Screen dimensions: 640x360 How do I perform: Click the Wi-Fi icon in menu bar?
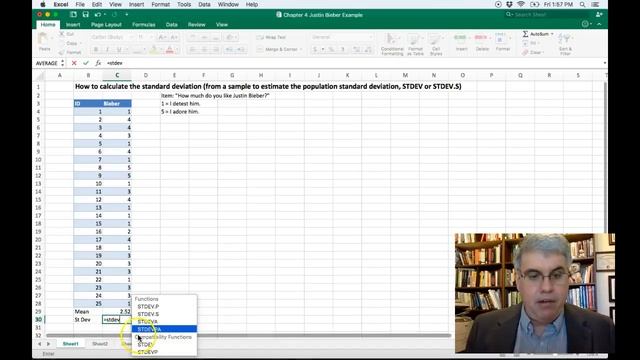(x=521, y=4)
